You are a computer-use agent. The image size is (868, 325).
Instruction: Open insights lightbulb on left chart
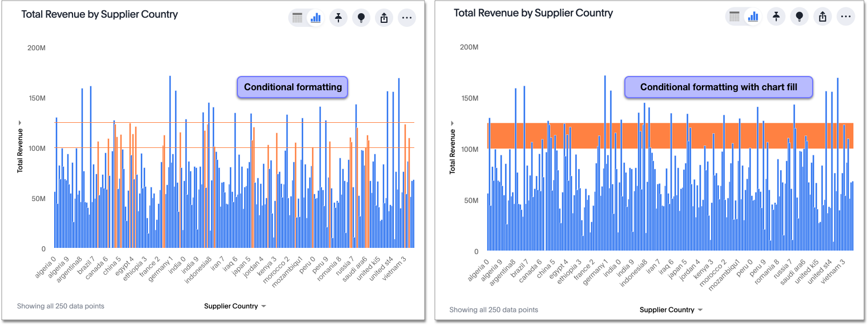(361, 18)
